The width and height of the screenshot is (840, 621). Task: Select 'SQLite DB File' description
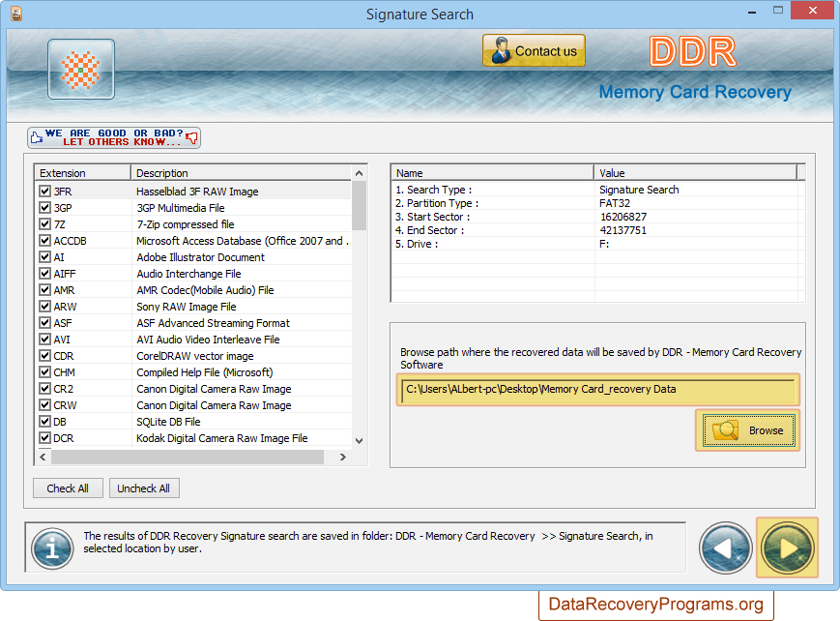click(168, 422)
